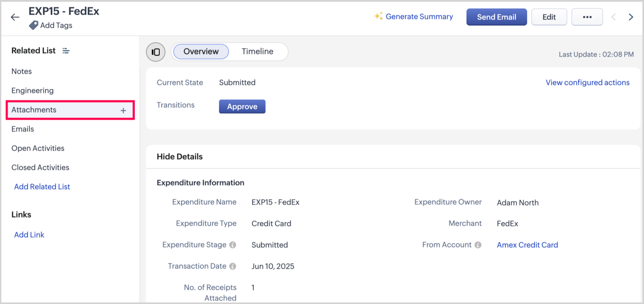Go to previous record chevron

(614, 17)
